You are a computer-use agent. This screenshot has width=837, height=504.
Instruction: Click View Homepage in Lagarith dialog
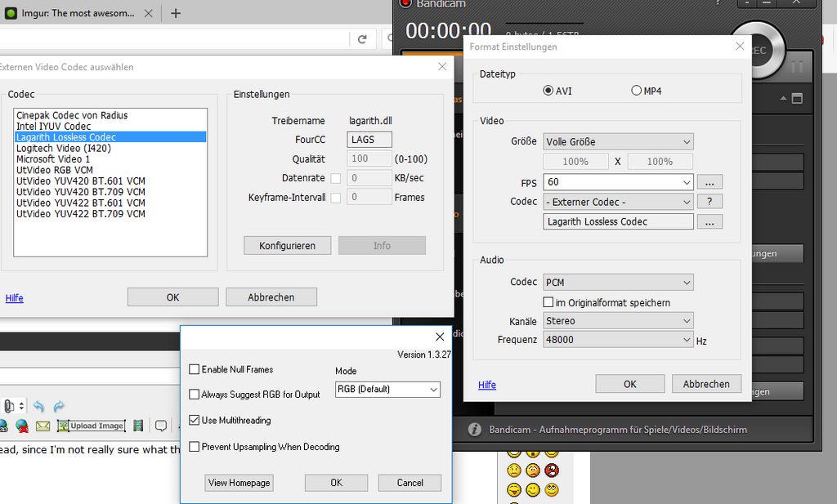239,483
